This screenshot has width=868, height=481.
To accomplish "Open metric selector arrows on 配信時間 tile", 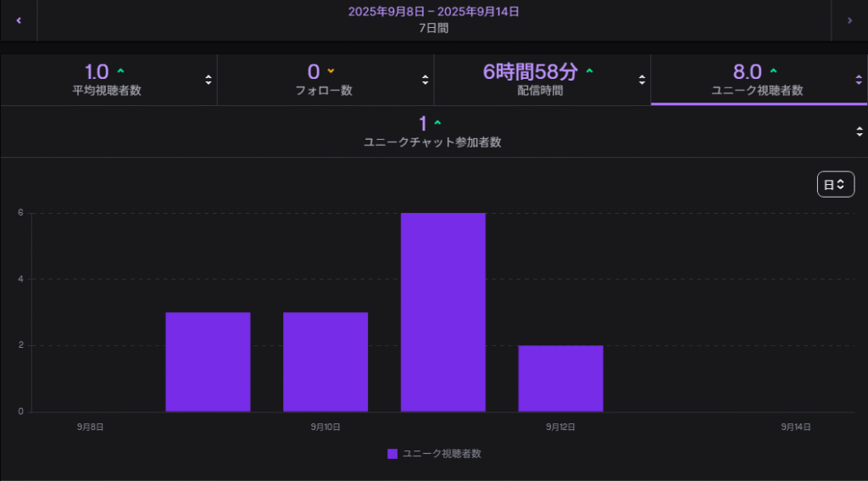I will (642, 80).
